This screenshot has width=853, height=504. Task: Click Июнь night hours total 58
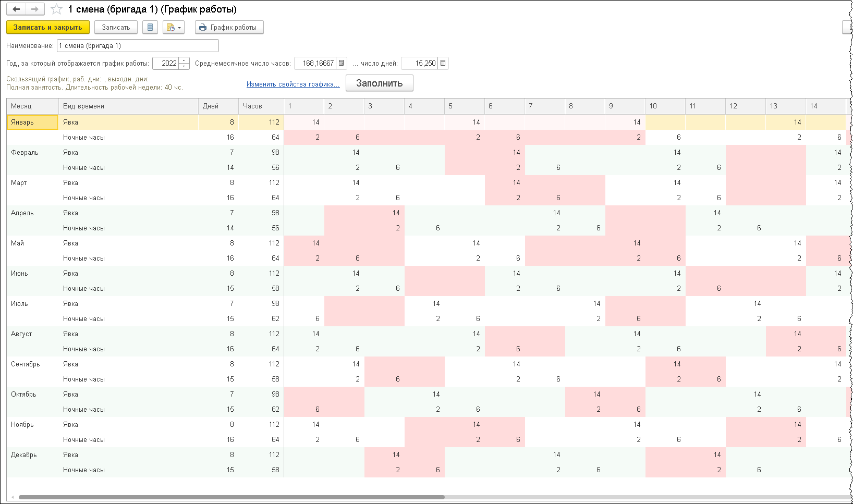pos(261,288)
